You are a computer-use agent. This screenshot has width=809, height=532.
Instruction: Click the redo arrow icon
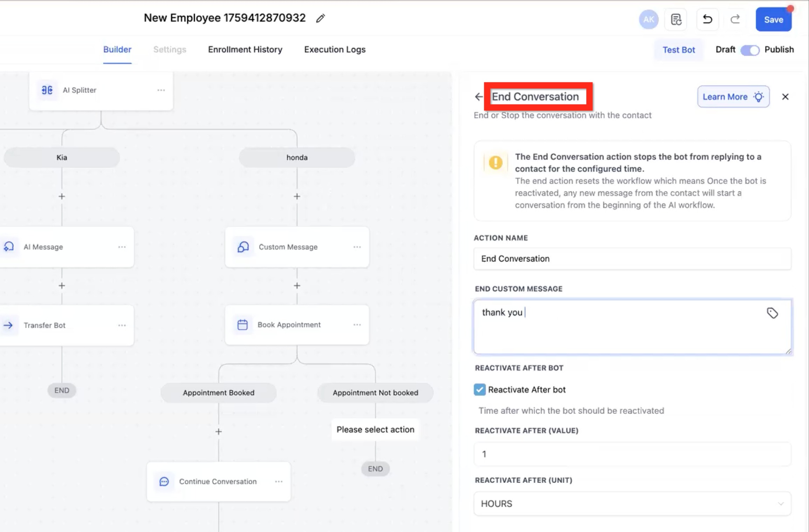click(735, 19)
